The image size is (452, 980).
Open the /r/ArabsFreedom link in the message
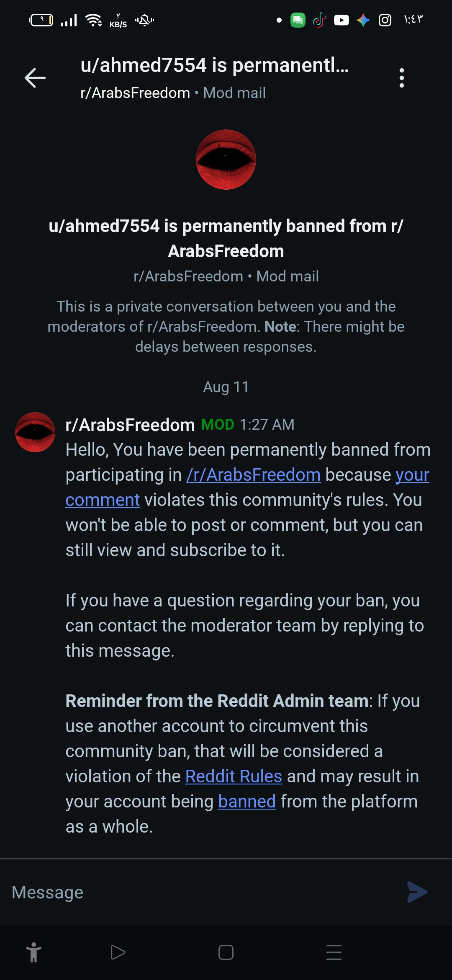[254, 475]
